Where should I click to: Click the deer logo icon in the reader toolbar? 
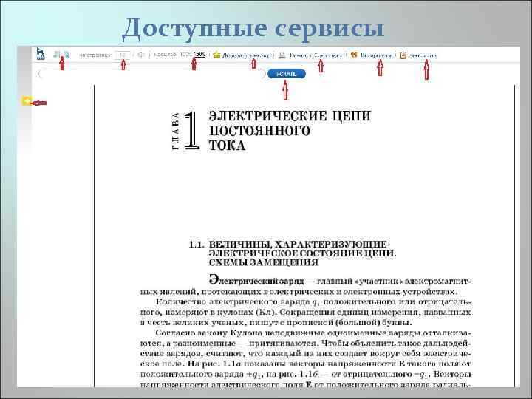pos(41,54)
